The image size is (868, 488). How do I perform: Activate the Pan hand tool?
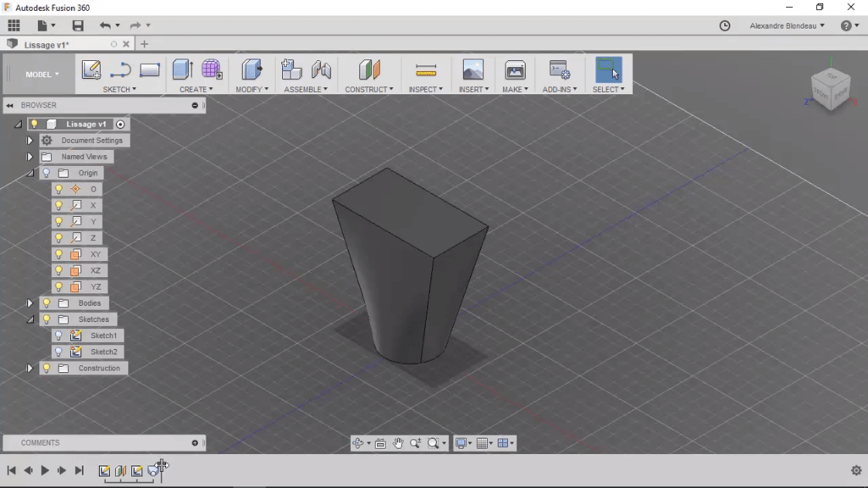tap(398, 443)
